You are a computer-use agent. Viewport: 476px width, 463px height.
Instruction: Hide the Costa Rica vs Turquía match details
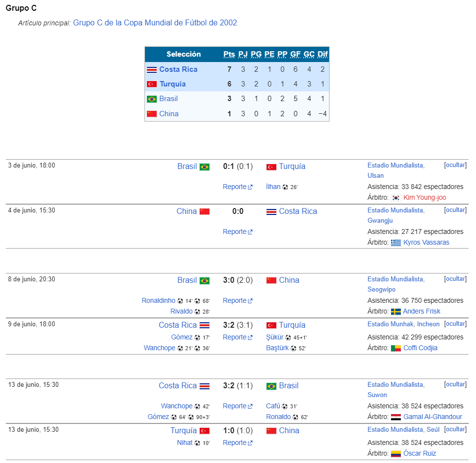(455, 324)
